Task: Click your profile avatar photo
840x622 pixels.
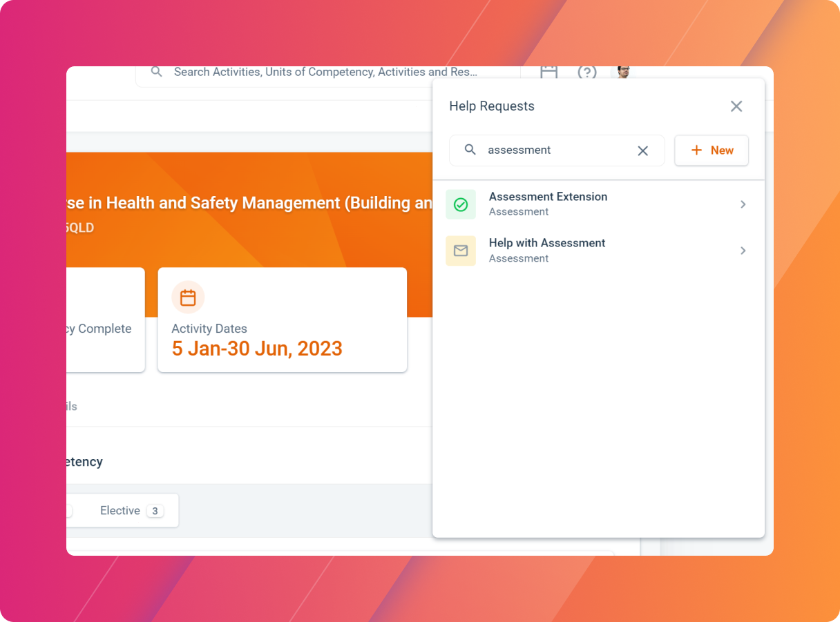Action: point(622,72)
